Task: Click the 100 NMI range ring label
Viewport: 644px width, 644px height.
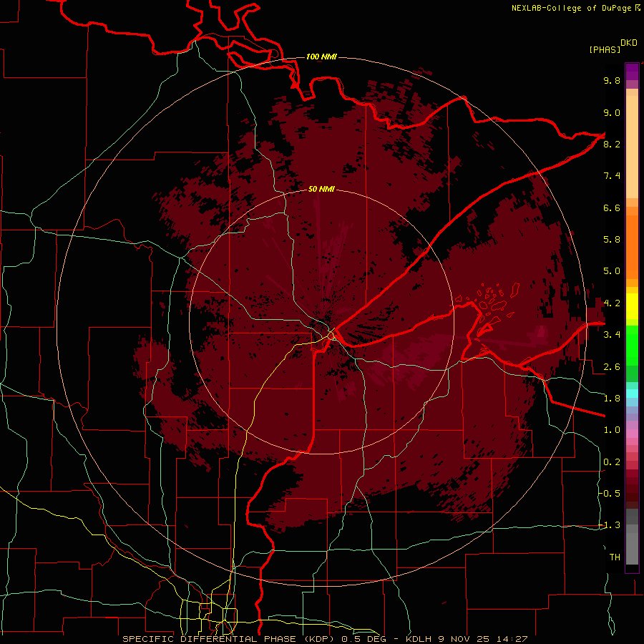Action: coord(321,57)
